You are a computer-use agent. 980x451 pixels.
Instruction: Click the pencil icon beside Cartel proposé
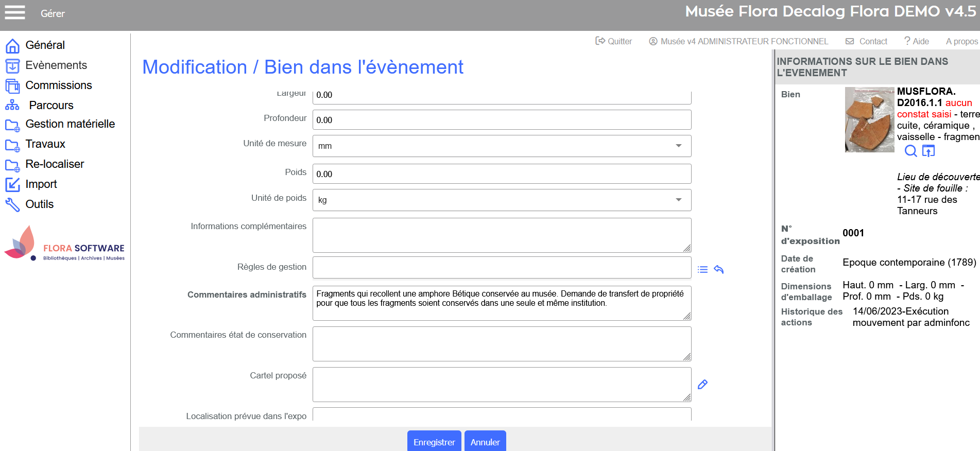click(x=702, y=385)
